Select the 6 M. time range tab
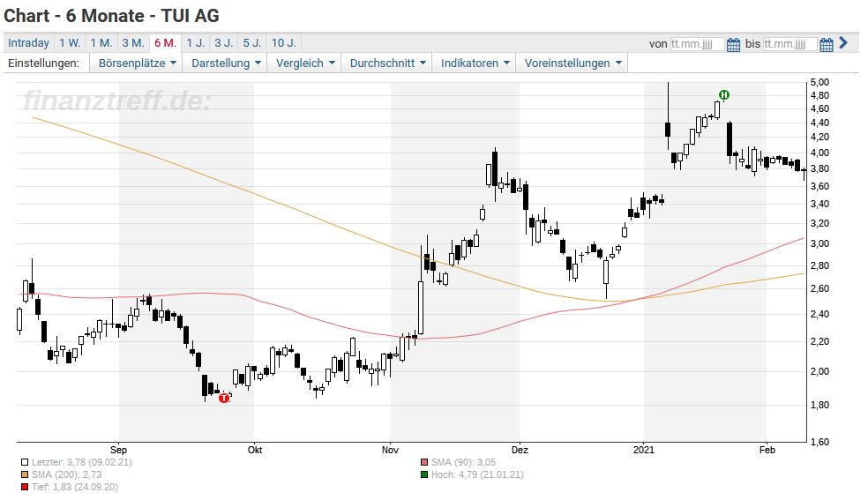Screen dimensions: 868x500 coord(166,43)
